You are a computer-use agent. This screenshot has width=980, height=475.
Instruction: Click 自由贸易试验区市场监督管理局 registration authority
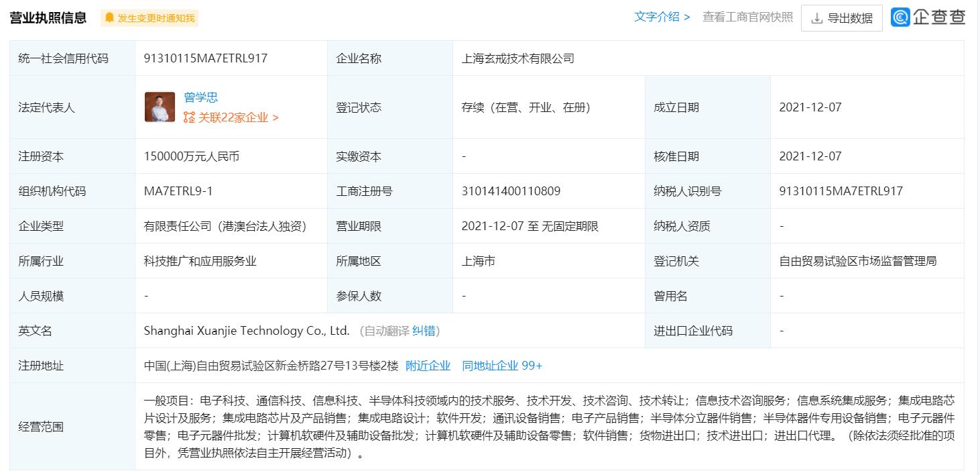(x=858, y=261)
